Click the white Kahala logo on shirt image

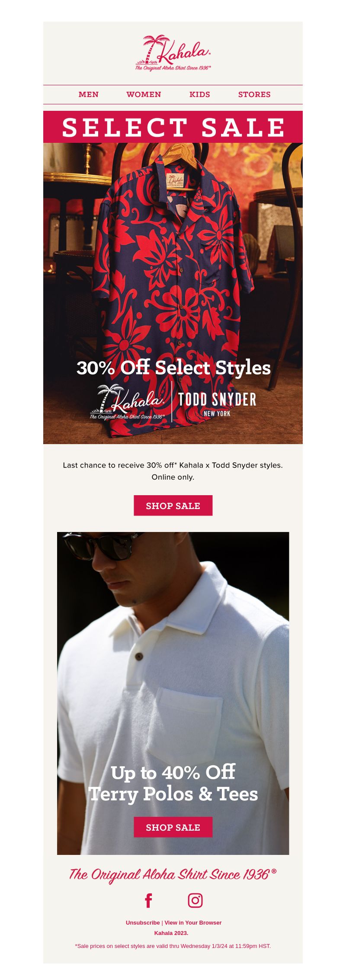(x=127, y=402)
